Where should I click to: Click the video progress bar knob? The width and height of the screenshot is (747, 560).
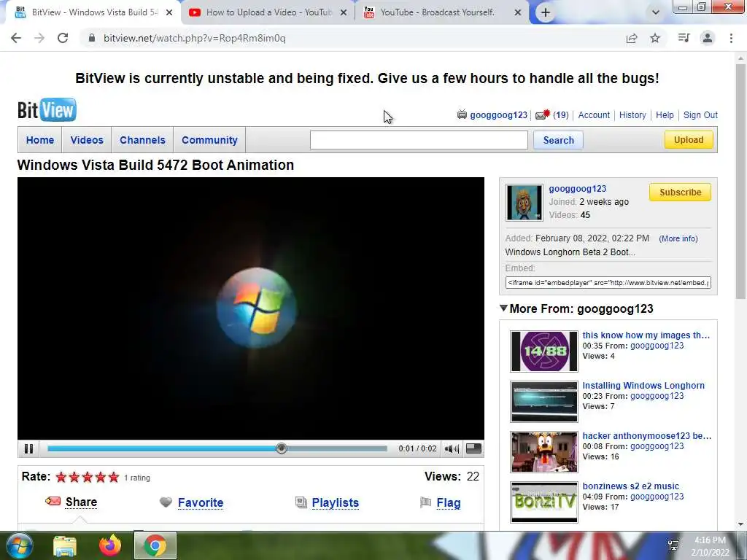tap(282, 448)
